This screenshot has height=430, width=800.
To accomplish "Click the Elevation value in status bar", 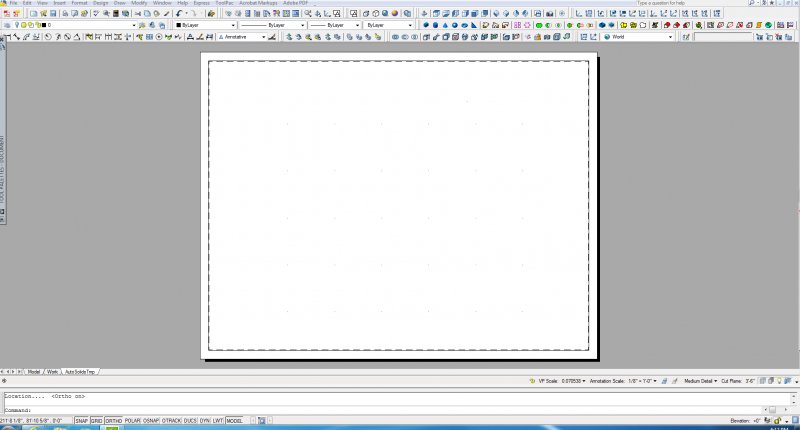I will [756, 421].
